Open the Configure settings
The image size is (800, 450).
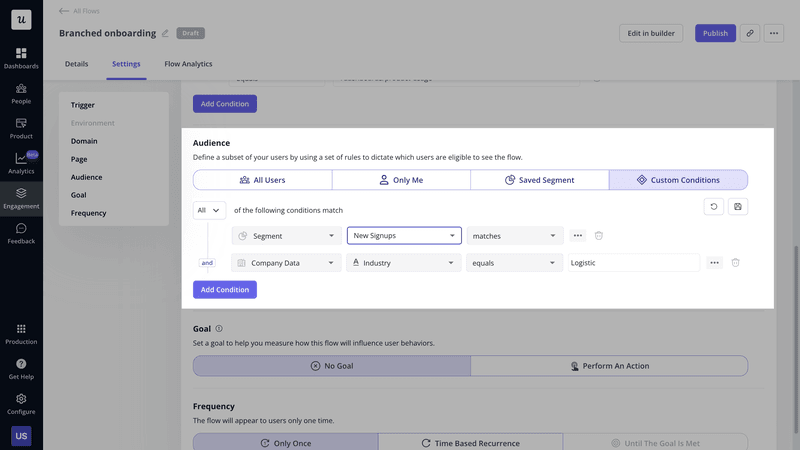[21, 404]
